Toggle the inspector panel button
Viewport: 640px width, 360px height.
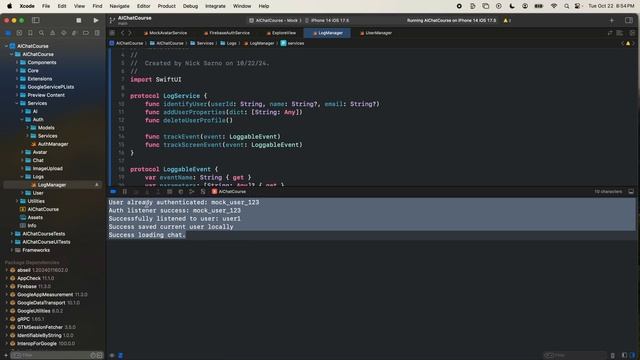point(629,20)
